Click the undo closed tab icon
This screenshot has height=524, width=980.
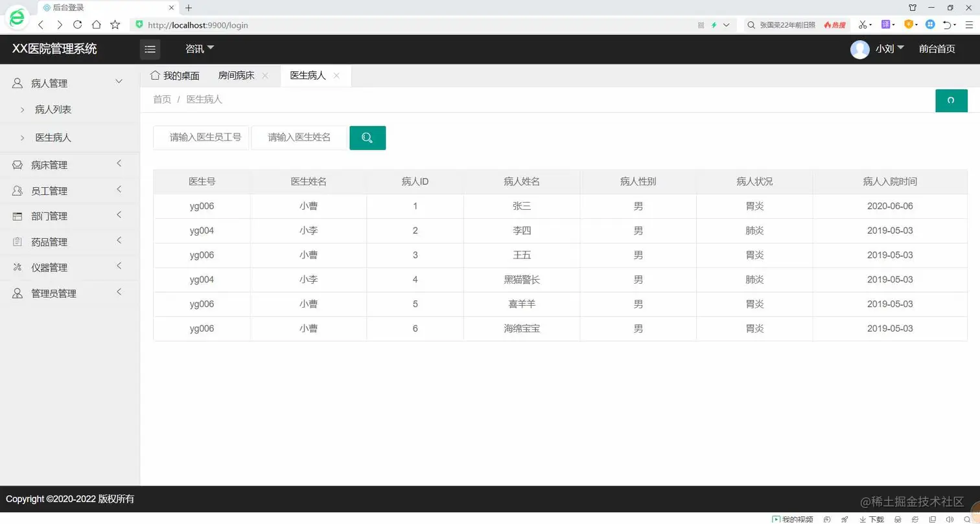pyautogui.click(x=948, y=25)
